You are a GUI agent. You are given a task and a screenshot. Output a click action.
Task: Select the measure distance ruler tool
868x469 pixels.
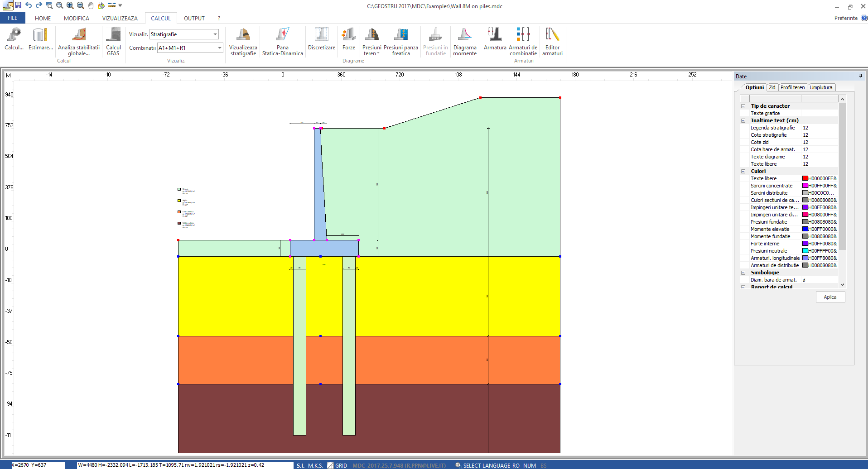tap(112, 5)
